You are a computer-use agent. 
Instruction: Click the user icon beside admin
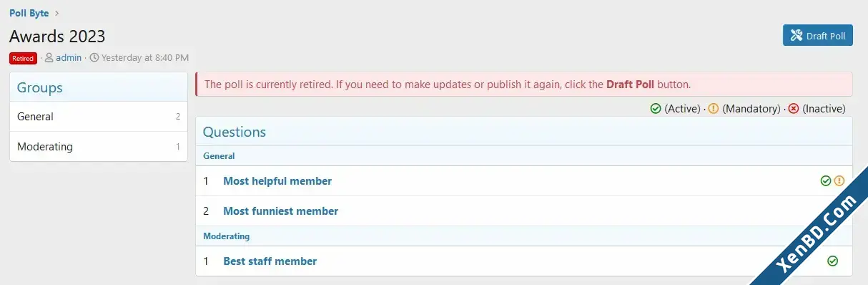pyautogui.click(x=49, y=58)
